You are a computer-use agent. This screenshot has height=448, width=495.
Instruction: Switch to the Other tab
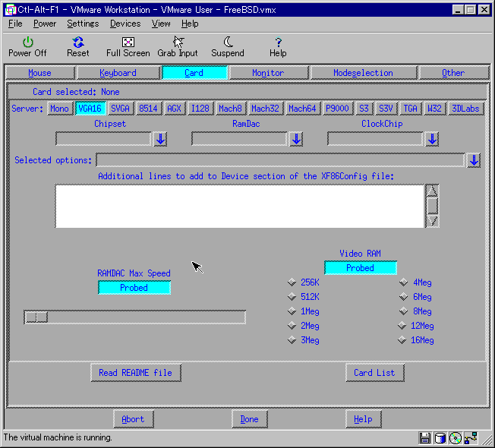tap(453, 73)
